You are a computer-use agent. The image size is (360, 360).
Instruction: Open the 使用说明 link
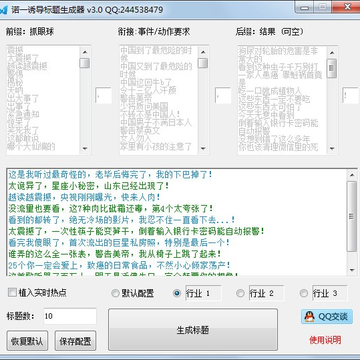(325, 340)
